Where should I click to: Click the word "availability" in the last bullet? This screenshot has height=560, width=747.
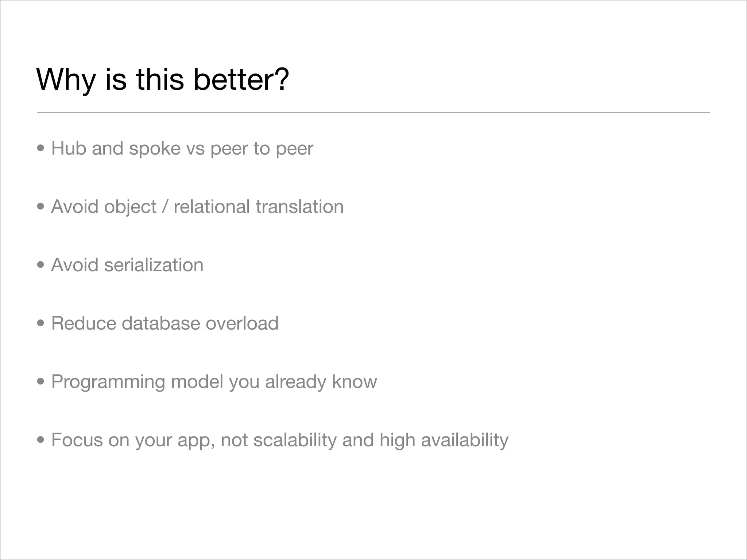(x=464, y=440)
